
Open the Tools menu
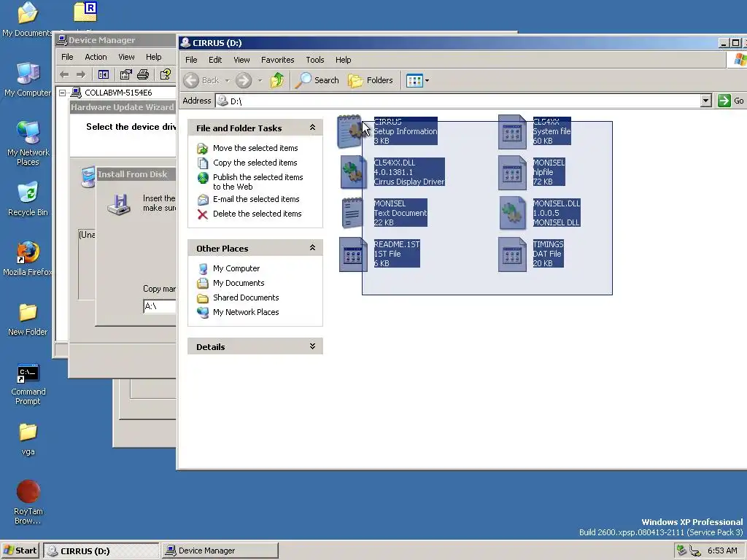tap(315, 60)
